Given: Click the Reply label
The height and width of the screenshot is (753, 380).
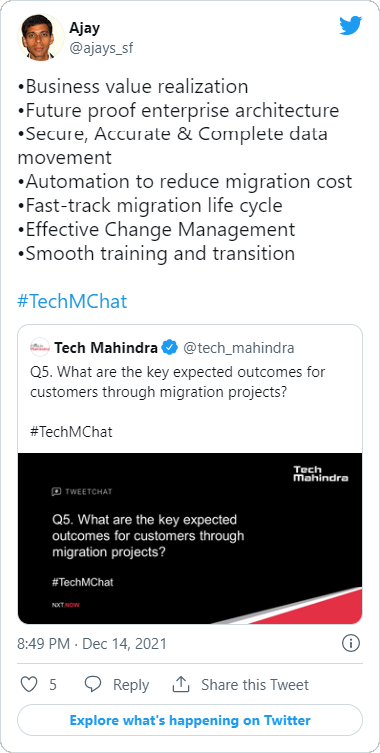Looking at the screenshot, I should 131,685.
